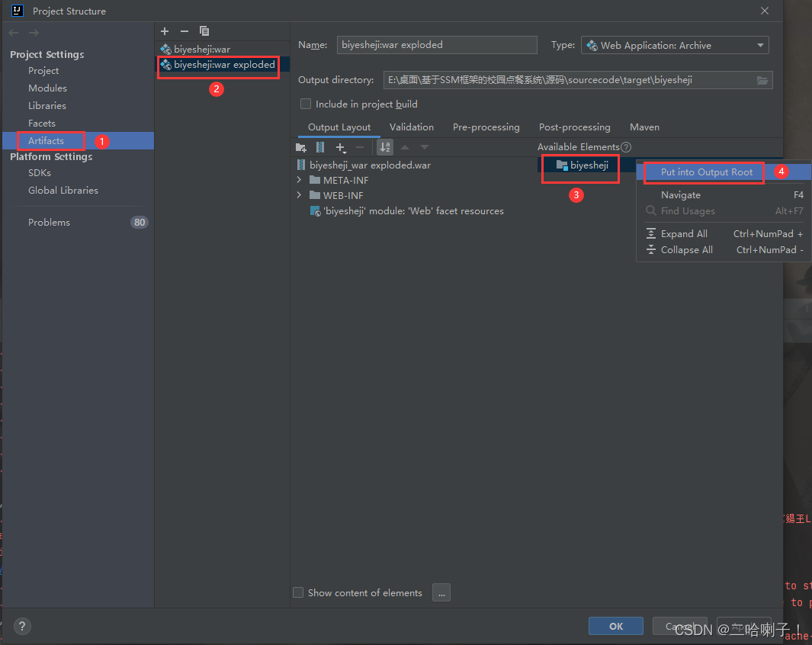
Task: Select Modules in sidebar
Action: [x=47, y=88]
